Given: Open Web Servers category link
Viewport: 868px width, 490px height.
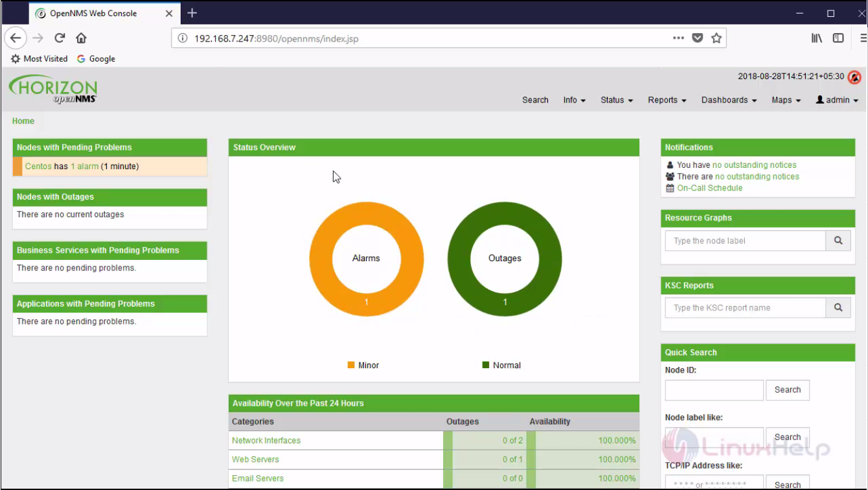Looking at the screenshot, I should point(255,459).
